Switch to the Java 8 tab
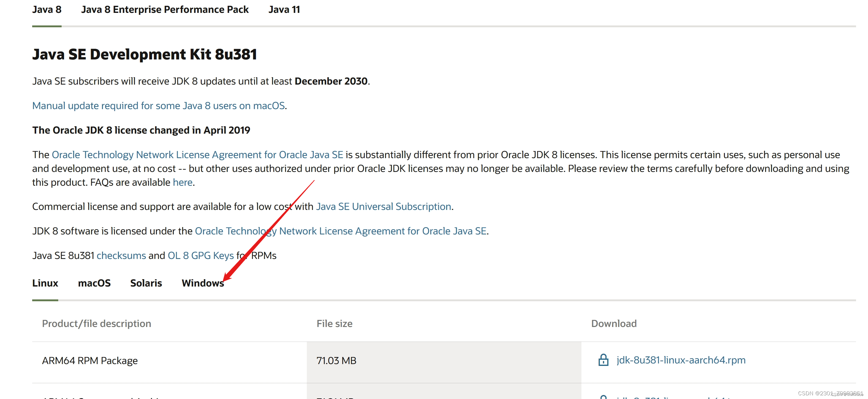Screen dimensions: 868x399 (x=47, y=9)
